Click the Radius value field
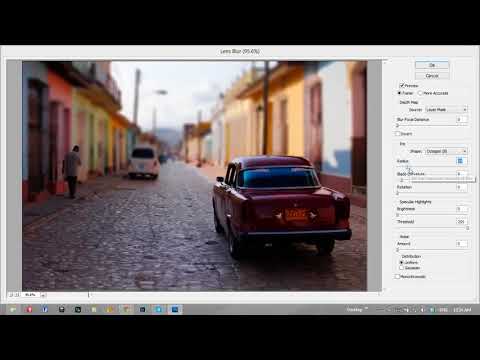480x360 pixels. (462, 161)
